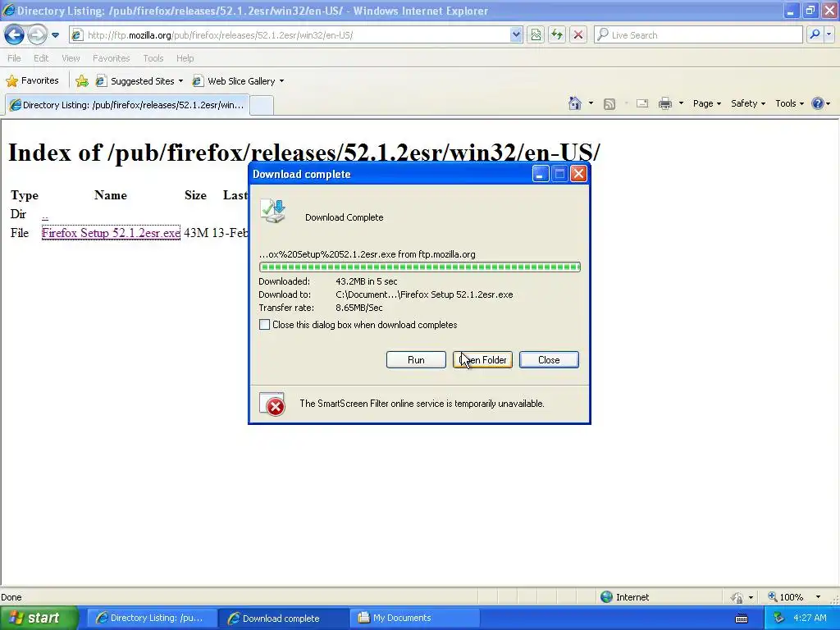Open the View menu
The height and width of the screenshot is (630, 840).
pyautogui.click(x=71, y=58)
